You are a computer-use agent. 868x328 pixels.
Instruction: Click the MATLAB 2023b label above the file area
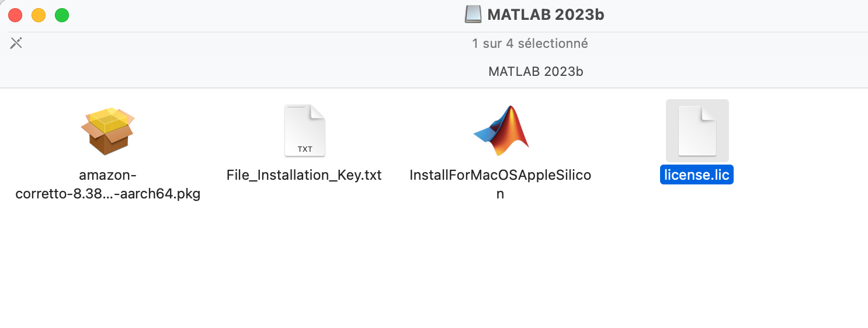[x=536, y=72]
